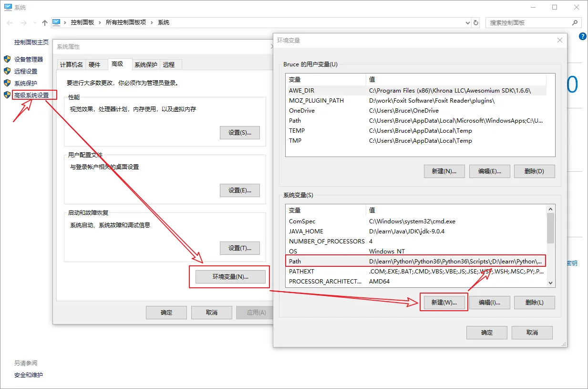Click 设置(E) user profile button
Viewport: 588px width, 389px height.
coord(240,190)
